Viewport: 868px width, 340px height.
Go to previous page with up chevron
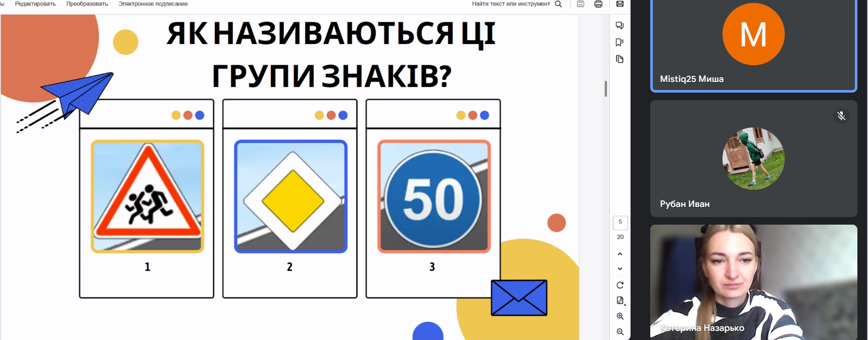click(620, 254)
